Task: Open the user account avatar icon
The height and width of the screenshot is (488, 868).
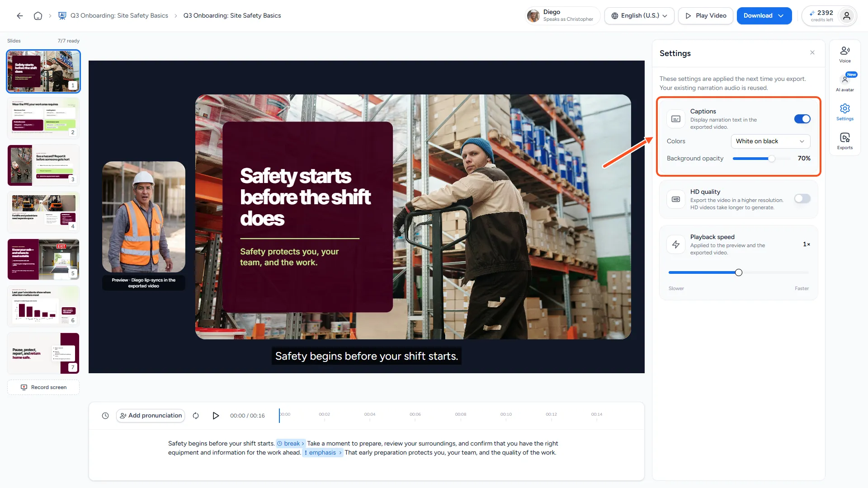Action: tap(847, 16)
